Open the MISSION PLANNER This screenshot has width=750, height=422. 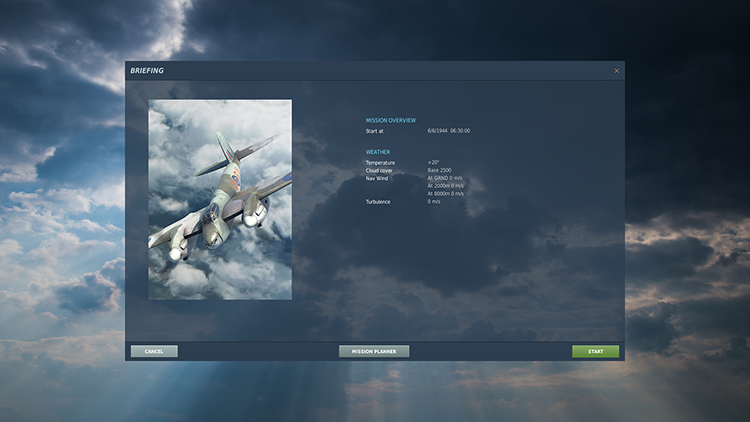[x=374, y=352]
